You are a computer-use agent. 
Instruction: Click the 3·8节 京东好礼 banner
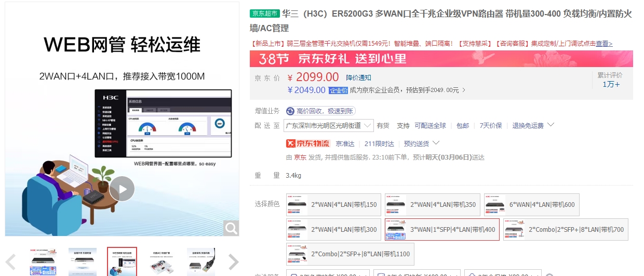point(441,59)
